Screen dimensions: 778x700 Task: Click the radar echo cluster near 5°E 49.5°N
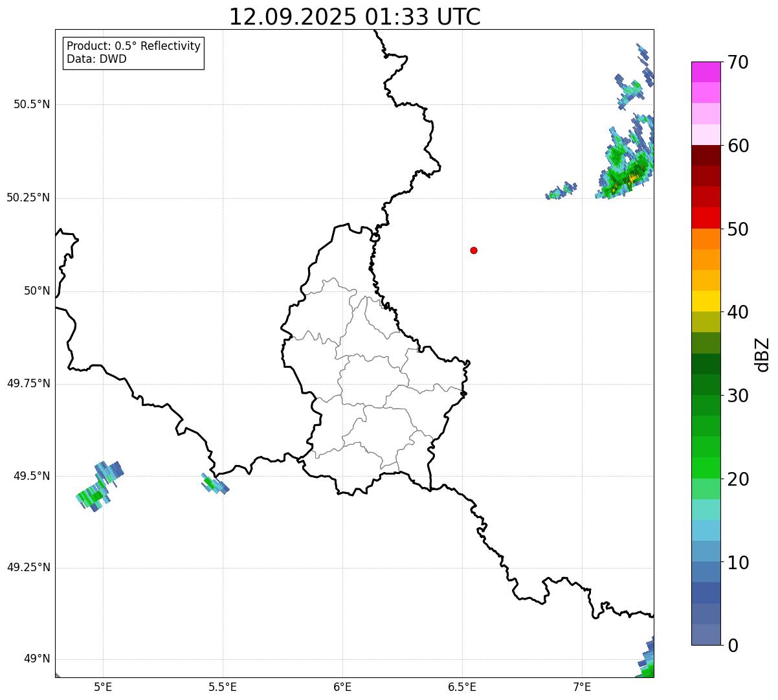(100, 486)
